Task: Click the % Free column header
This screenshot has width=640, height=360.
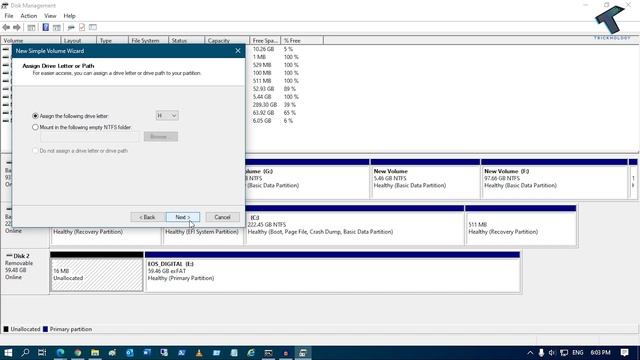Action: (302, 40)
